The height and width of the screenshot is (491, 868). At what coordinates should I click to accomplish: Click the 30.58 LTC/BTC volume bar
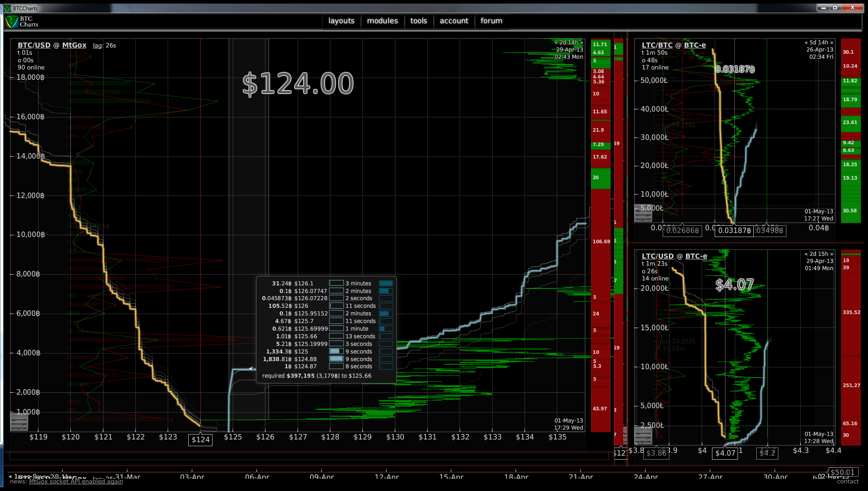click(851, 211)
